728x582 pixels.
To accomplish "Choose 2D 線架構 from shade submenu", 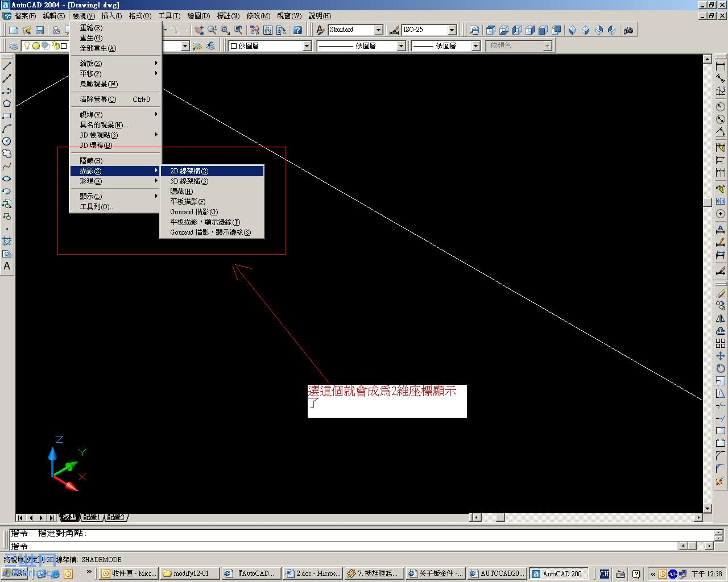I will [212, 171].
